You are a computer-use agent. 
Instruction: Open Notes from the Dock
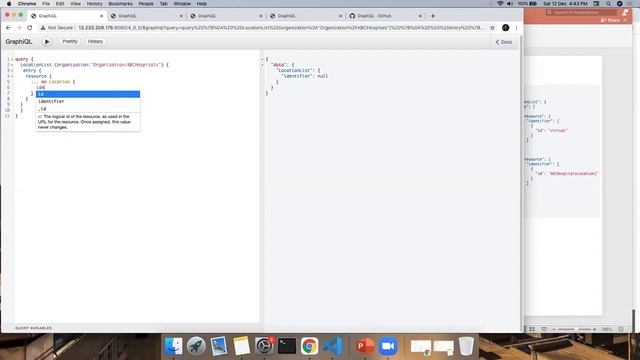pyautogui.click(x=242, y=346)
